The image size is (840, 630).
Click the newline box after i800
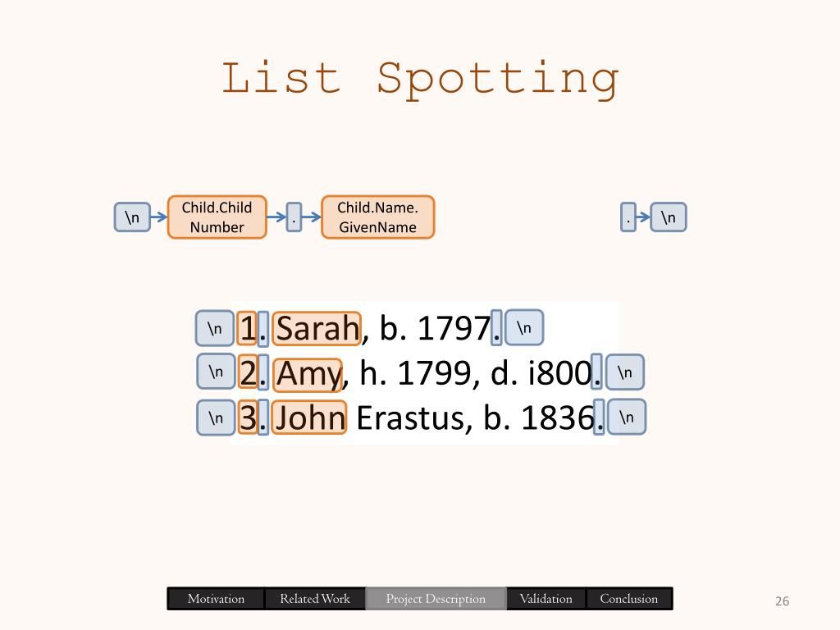(624, 372)
